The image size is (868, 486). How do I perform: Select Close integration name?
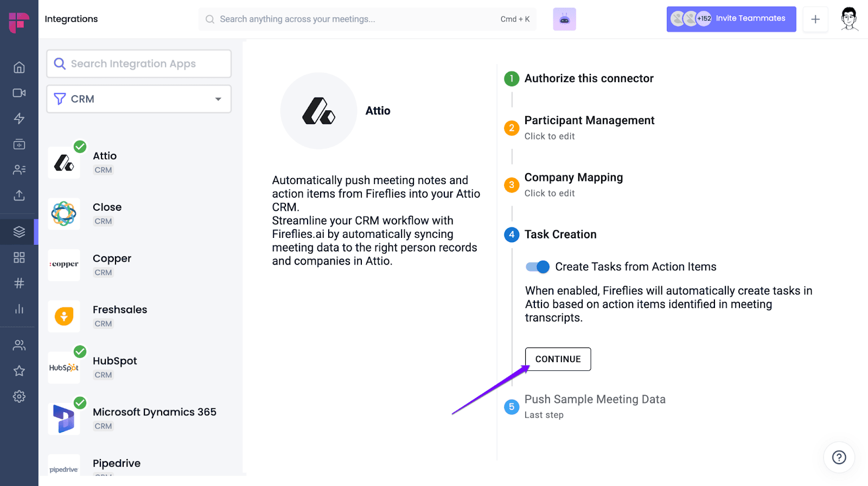(107, 207)
